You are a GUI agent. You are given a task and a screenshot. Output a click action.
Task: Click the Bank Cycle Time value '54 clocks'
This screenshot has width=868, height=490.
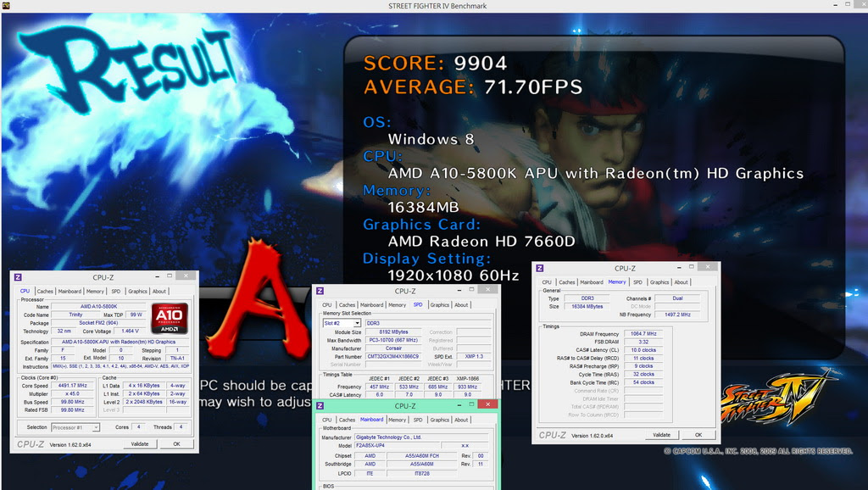point(643,382)
